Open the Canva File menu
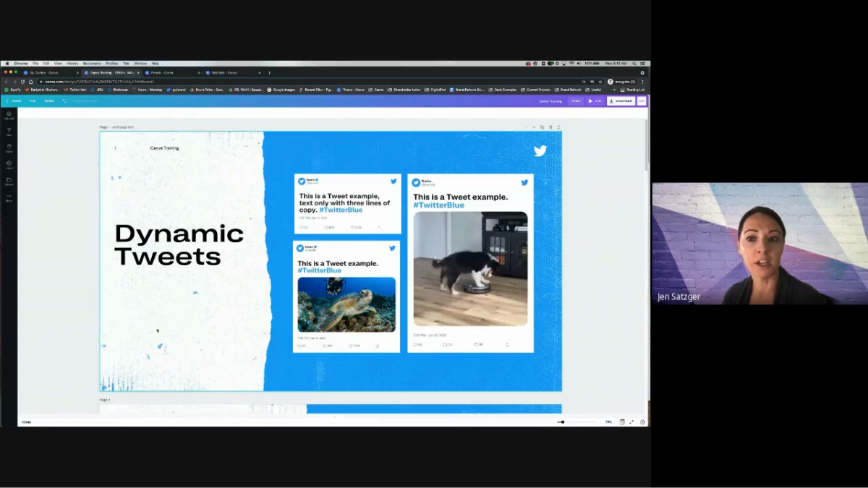The height and width of the screenshot is (488, 868). coord(33,100)
